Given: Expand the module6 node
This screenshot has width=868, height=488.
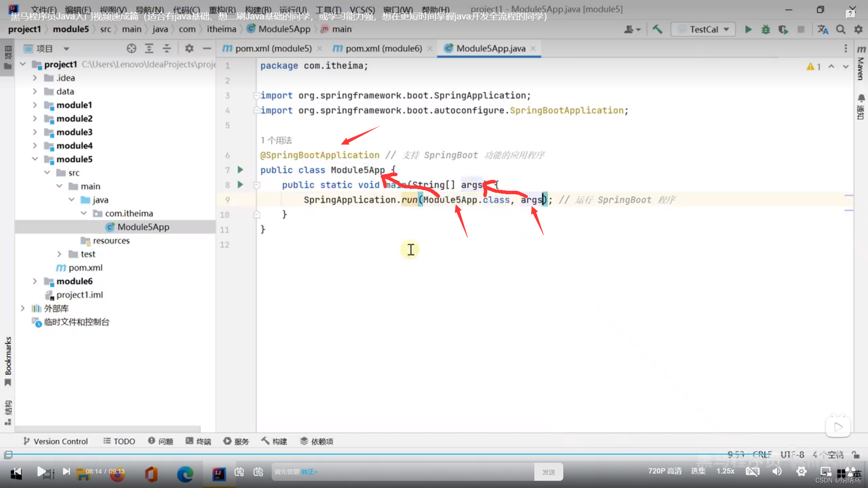Looking at the screenshot, I should [35, 281].
